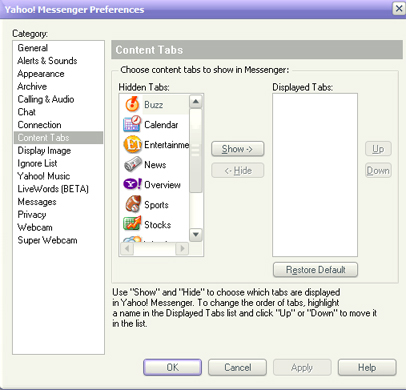Image resolution: width=406 pixels, height=390 pixels.
Task: Click the Stocks chart icon
Action: pyautogui.click(x=132, y=224)
